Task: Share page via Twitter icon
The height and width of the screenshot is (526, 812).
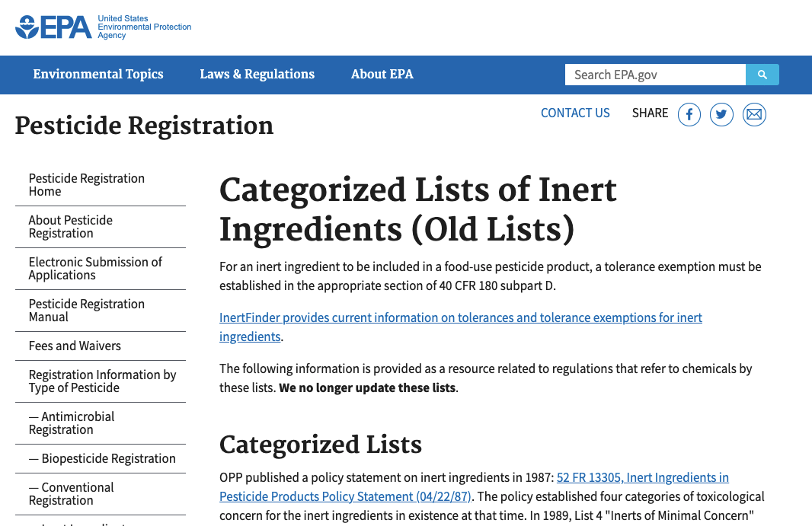Action: pyautogui.click(x=721, y=114)
